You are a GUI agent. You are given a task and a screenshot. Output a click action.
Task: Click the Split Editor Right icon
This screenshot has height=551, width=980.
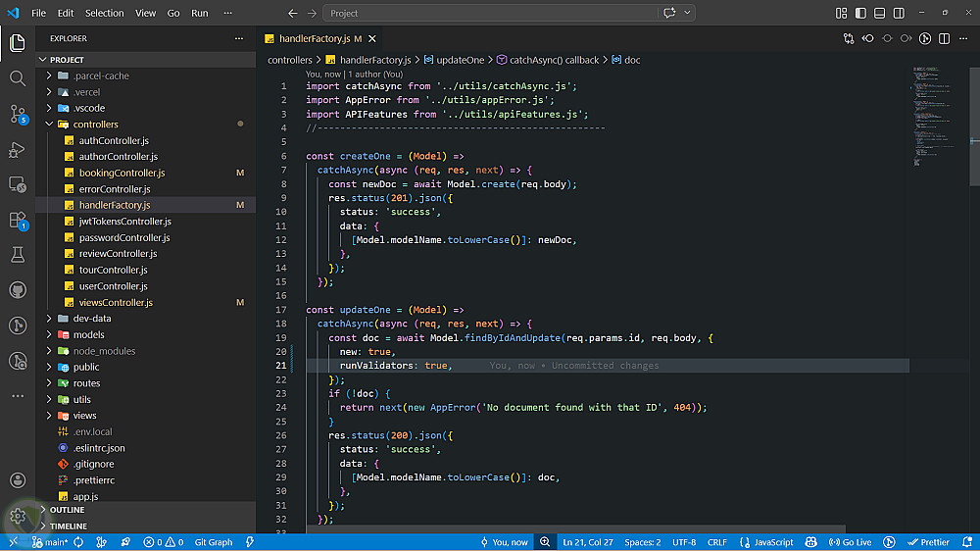(x=944, y=38)
